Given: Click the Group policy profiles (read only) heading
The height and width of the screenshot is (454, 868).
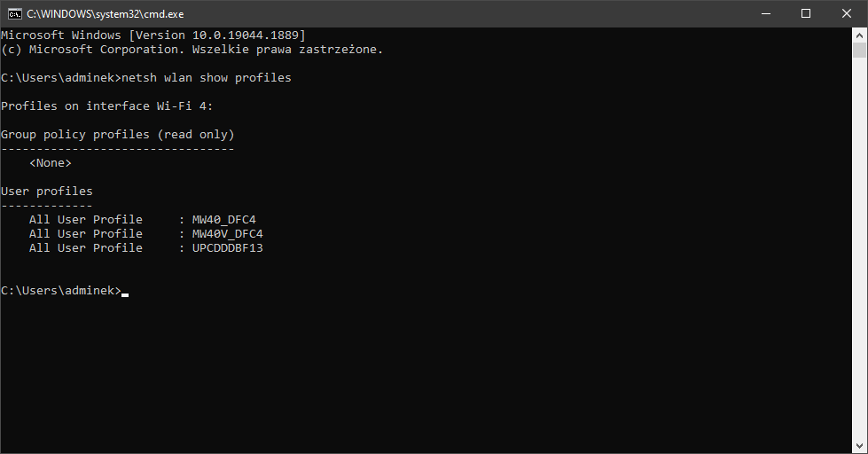Looking at the screenshot, I should (117, 135).
